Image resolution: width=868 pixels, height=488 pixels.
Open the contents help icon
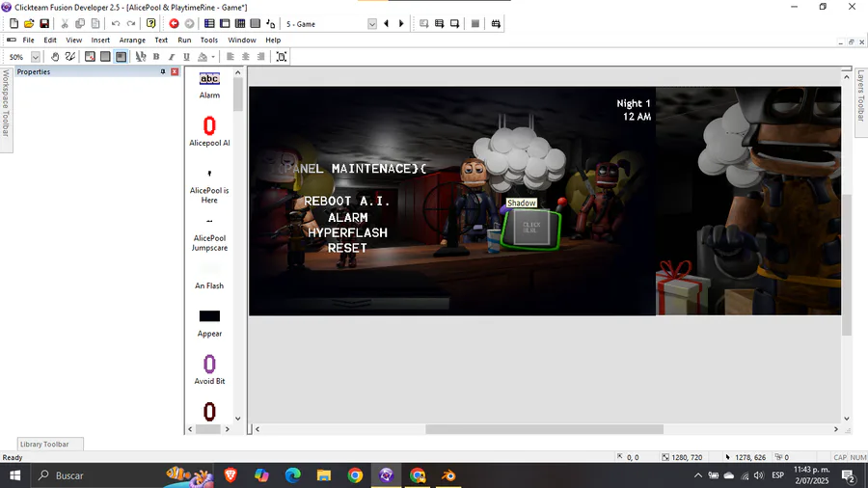150,24
